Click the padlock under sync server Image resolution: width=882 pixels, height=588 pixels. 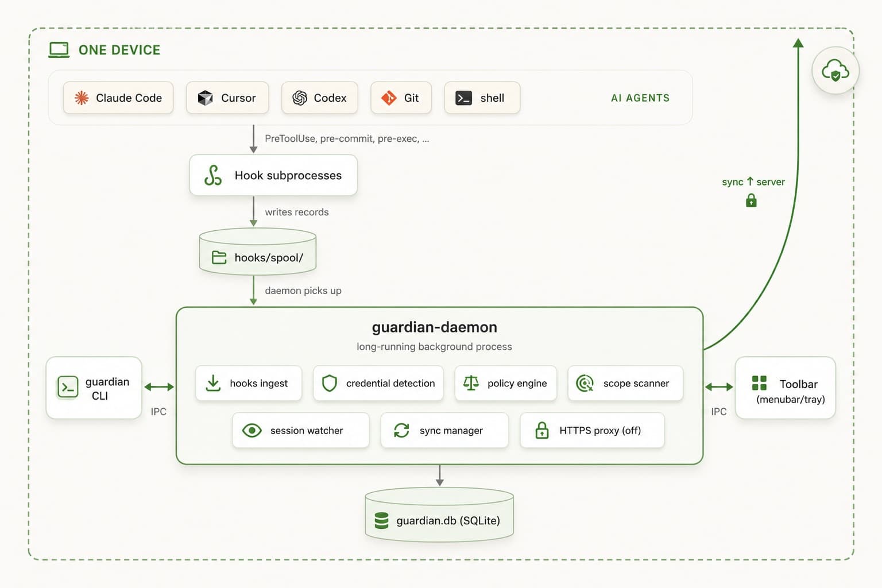click(x=751, y=200)
